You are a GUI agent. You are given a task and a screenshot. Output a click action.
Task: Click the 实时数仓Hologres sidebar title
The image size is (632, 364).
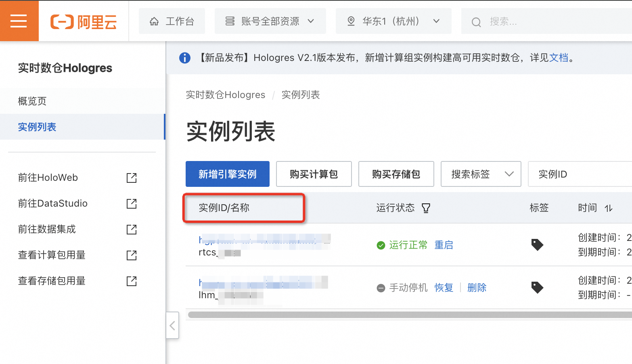pos(65,68)
